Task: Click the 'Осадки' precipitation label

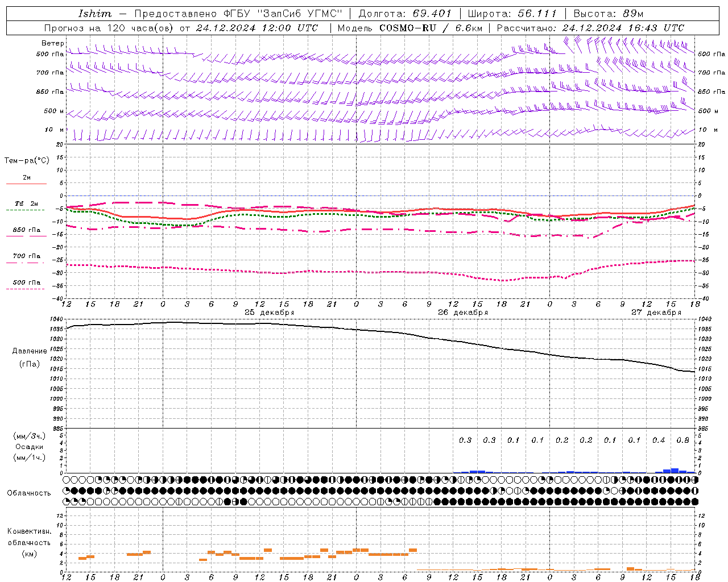Action: coord(30,447)
